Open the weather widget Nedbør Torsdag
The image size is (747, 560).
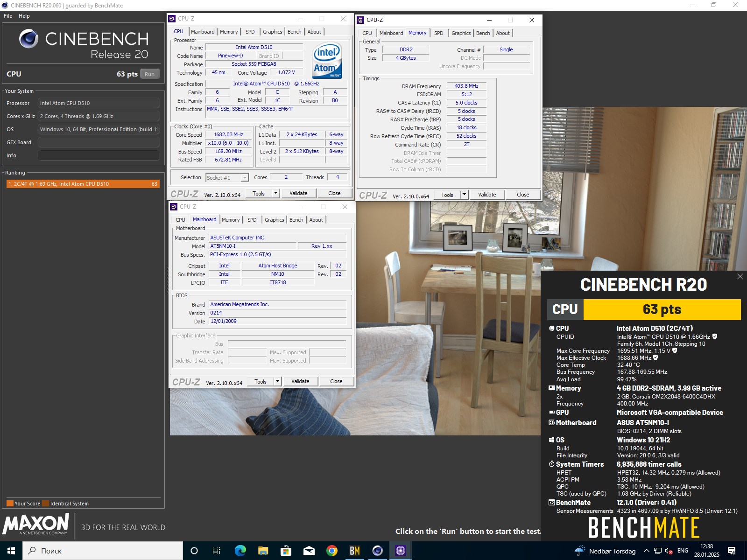605,551
